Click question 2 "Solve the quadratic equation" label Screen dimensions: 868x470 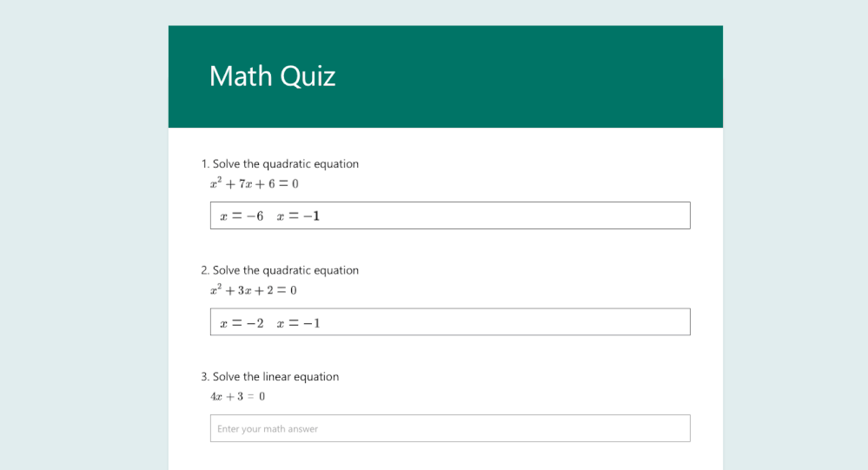[285, 270]
